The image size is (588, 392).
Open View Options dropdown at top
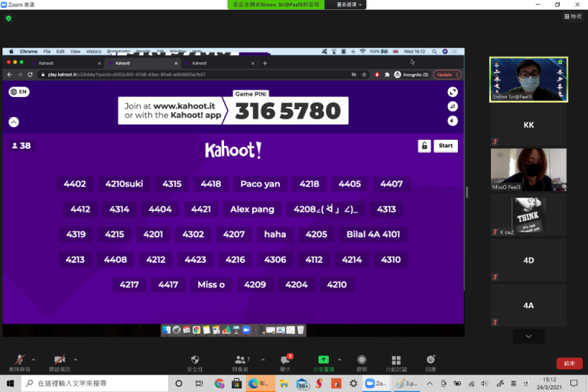pos(349,5)
